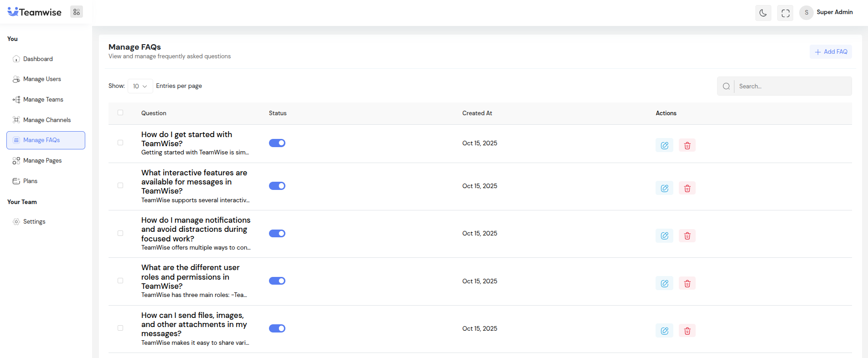This screenshot has width=868, height=358.
Task: Edit the interactive features FAQ
Action: click(x=664, y=188)
